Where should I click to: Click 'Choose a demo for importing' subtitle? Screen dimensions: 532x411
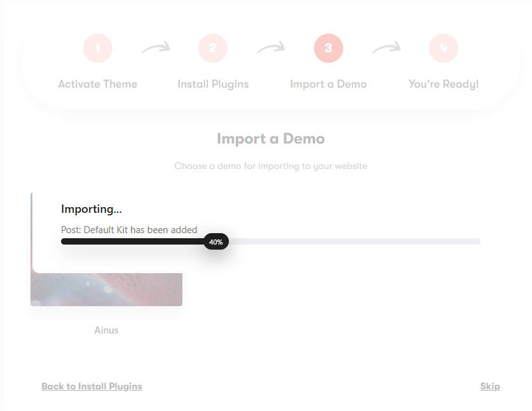[x=271, y=166]
